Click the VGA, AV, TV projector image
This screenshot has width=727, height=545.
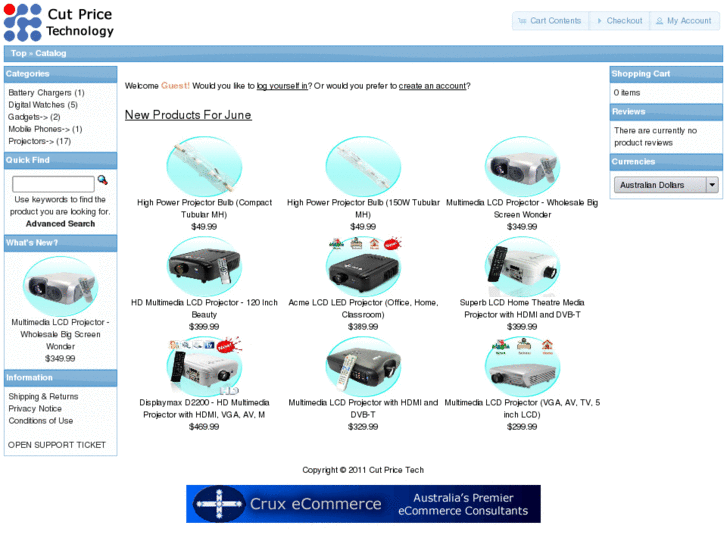[x=522, y=366]
